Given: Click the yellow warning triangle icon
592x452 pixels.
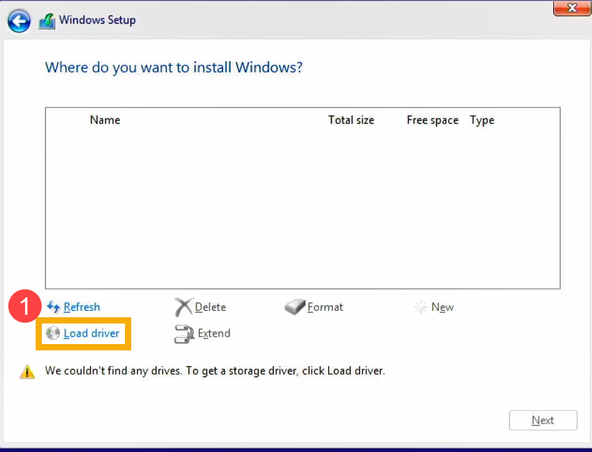Looking at the screenshot, I should point(27,372).
